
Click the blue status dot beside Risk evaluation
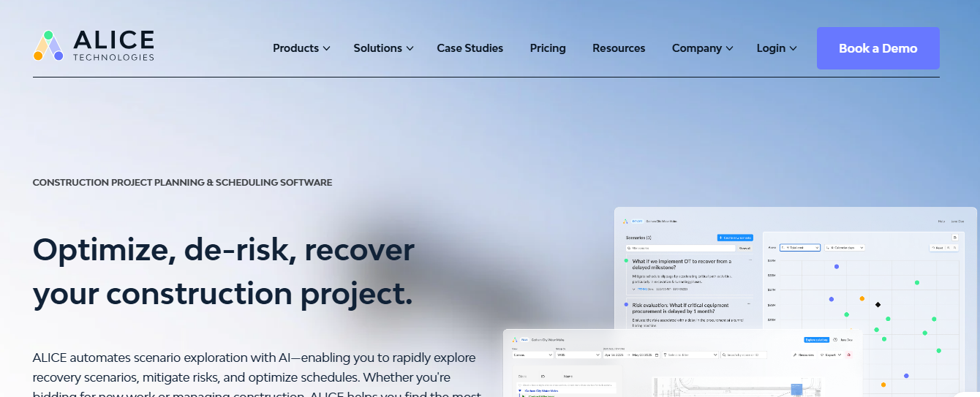coord(626,304)
